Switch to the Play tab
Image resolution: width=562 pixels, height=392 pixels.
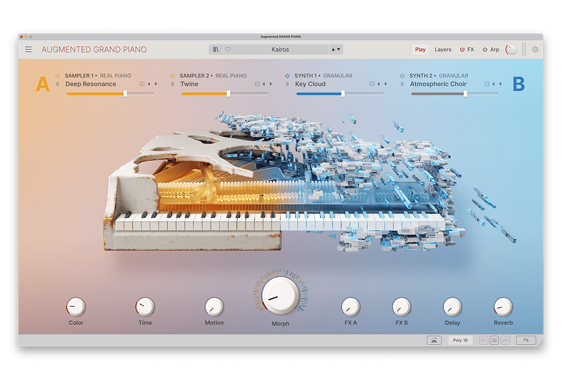coord(420,49)
